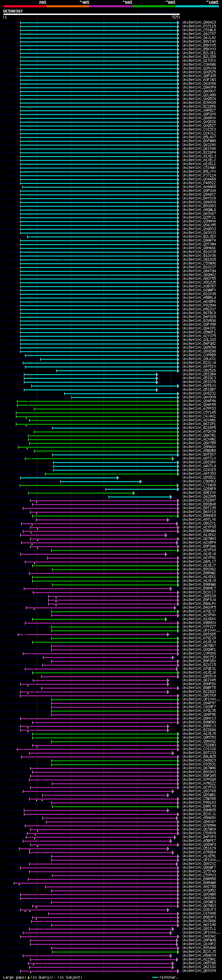Select the hit label UniRef100_B6SYC8

(199, 512)
